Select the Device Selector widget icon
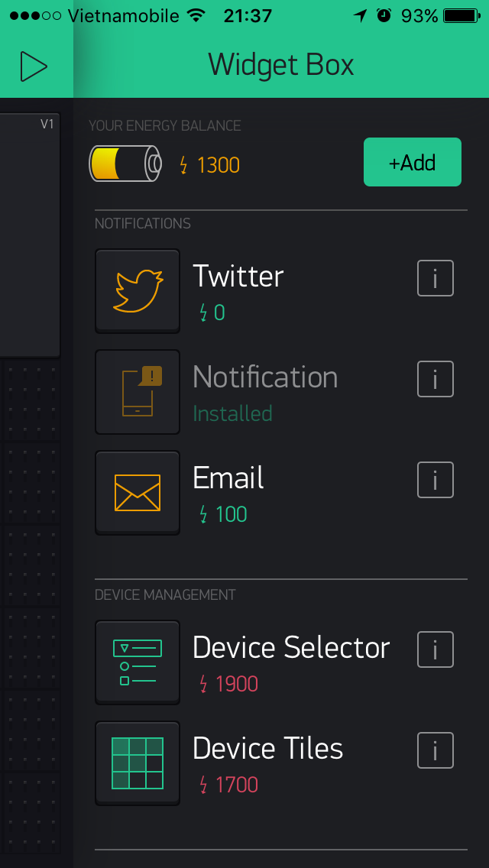 point(138,662)
